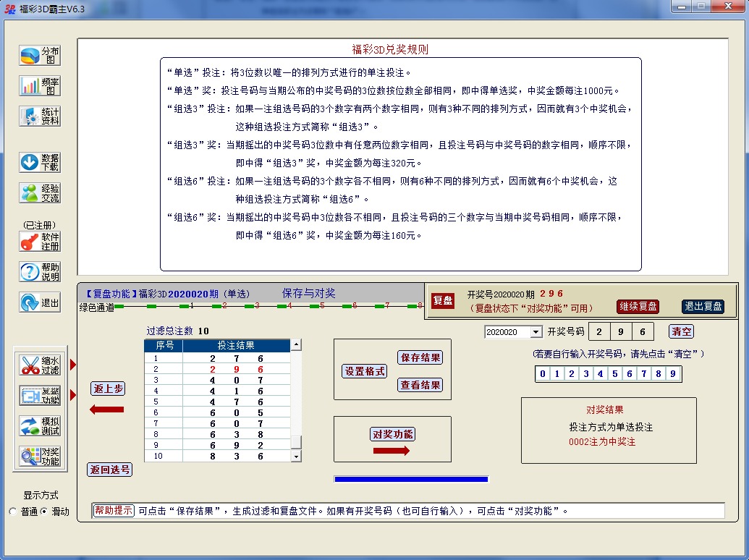Click the 软件注册 software registration icon

coord(40,242)
